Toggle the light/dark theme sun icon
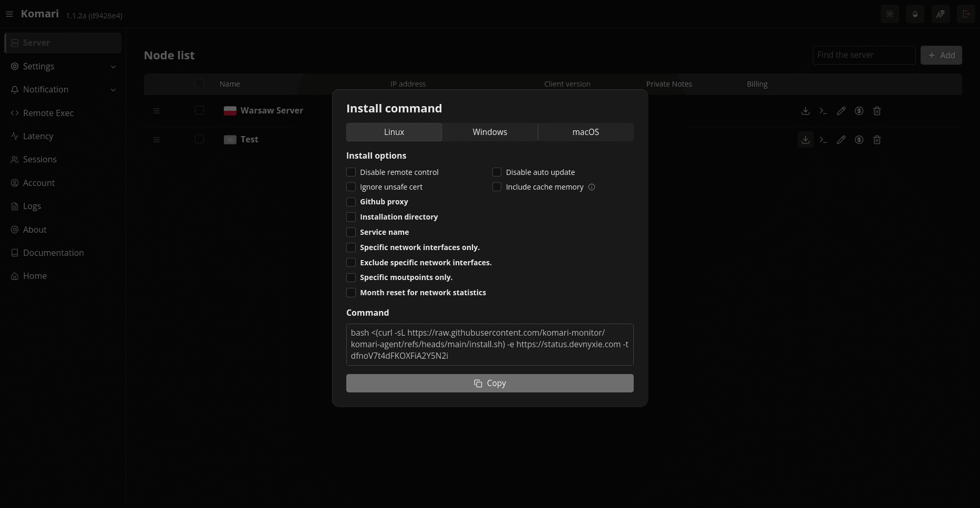980x508 pixels. click(890, 14)
